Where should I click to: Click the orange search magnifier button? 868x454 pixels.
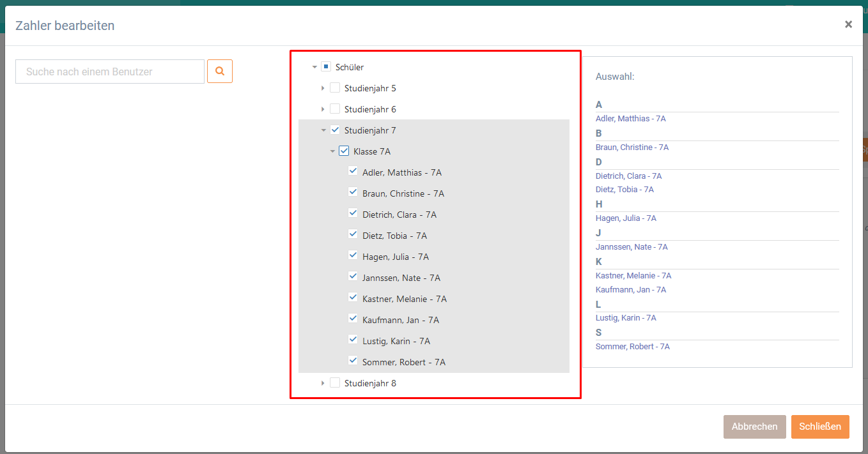(220, 72)
